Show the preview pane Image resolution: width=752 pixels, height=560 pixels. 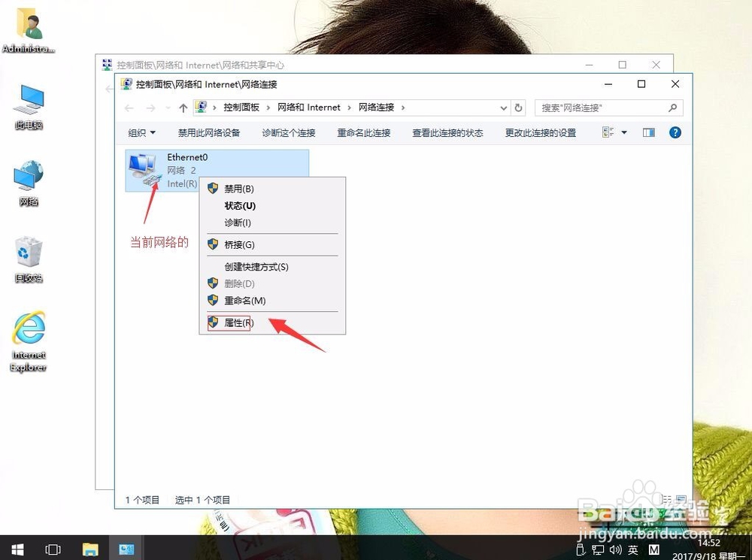[649, 132]
